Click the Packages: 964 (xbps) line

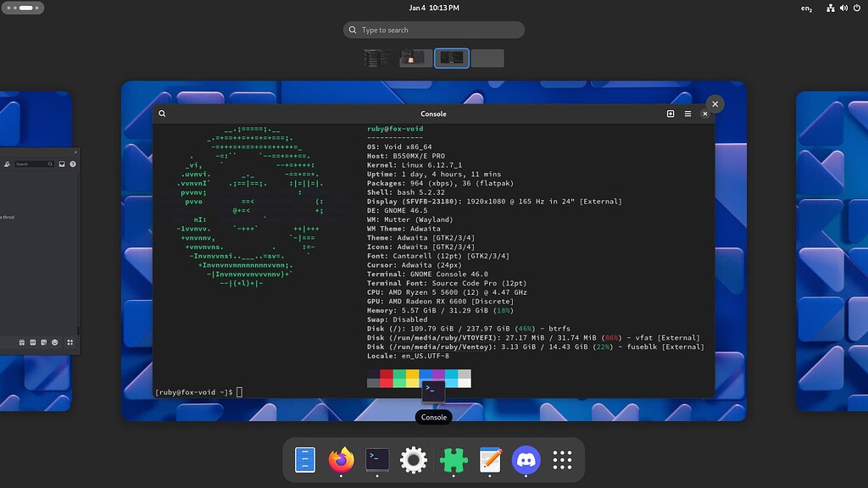click(x=440, y=183)
